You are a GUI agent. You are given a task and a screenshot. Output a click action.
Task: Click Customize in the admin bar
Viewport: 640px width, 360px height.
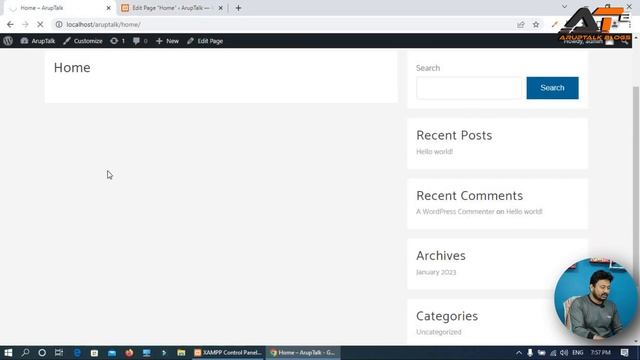tap(83, 41)
